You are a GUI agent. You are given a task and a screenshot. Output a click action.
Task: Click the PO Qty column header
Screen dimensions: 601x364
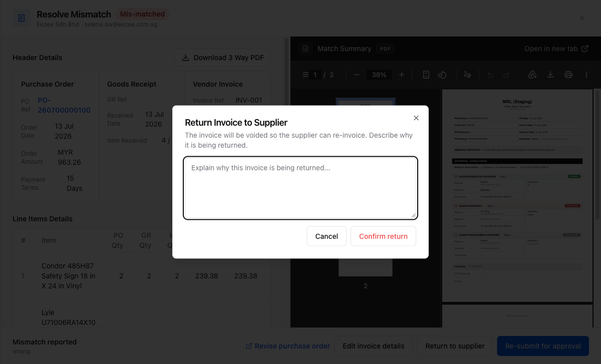pos(117,240)
